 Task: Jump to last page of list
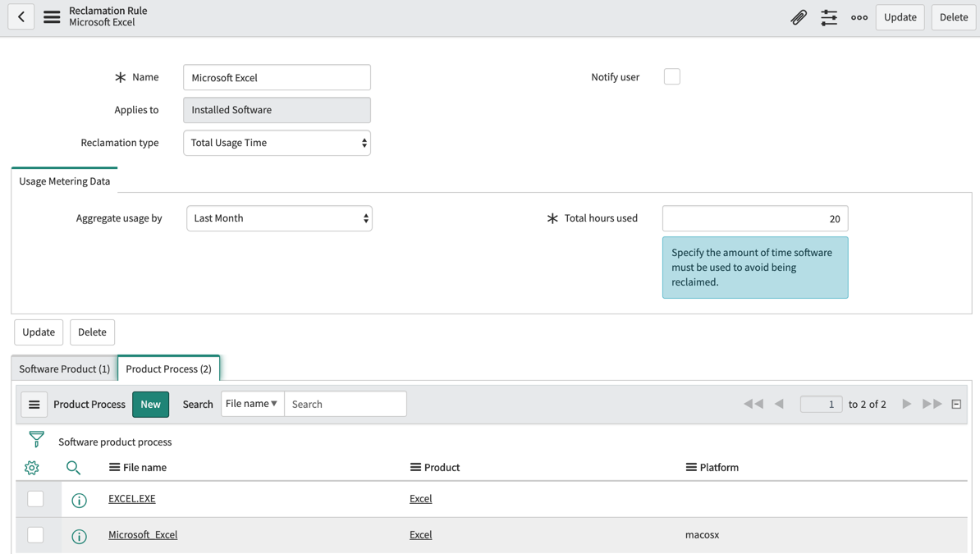click(932, 404)
